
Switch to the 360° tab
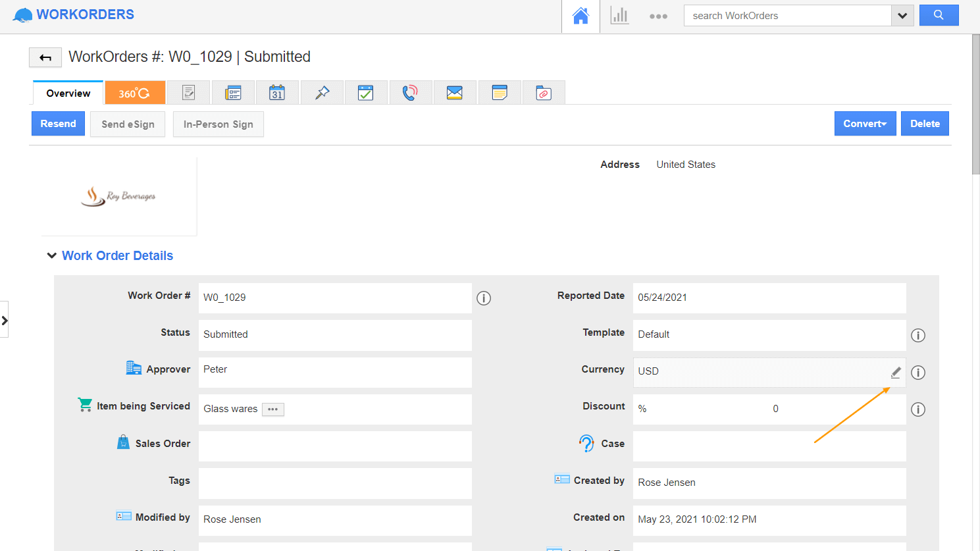(134, 93)
